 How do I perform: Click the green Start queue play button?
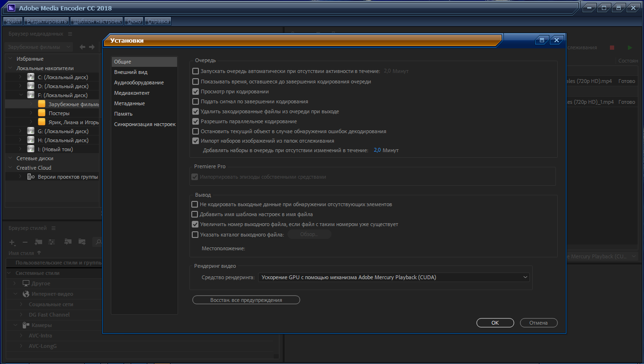coord(630,48)
